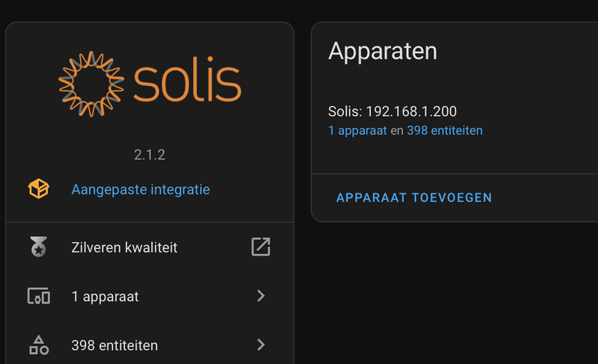The width and height of the screenshot is (598, 364).
Task: Select the 1 apparaat label in the left card
Action: coord(105,296)
